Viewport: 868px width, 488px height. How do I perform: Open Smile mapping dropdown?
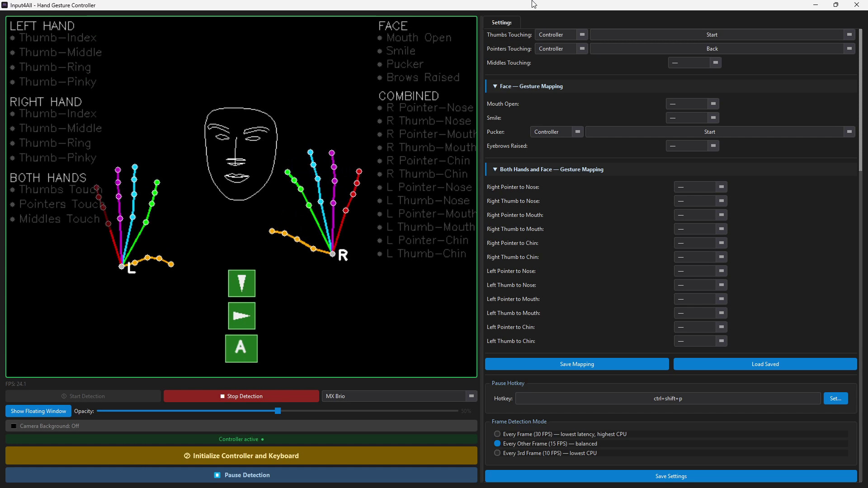tap(692, 118)
